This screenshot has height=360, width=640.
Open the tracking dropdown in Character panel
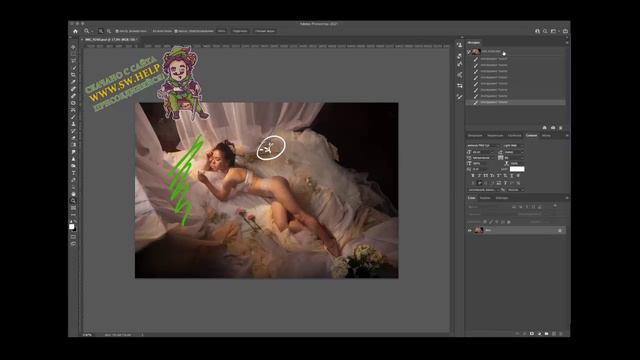click(514, 158)
